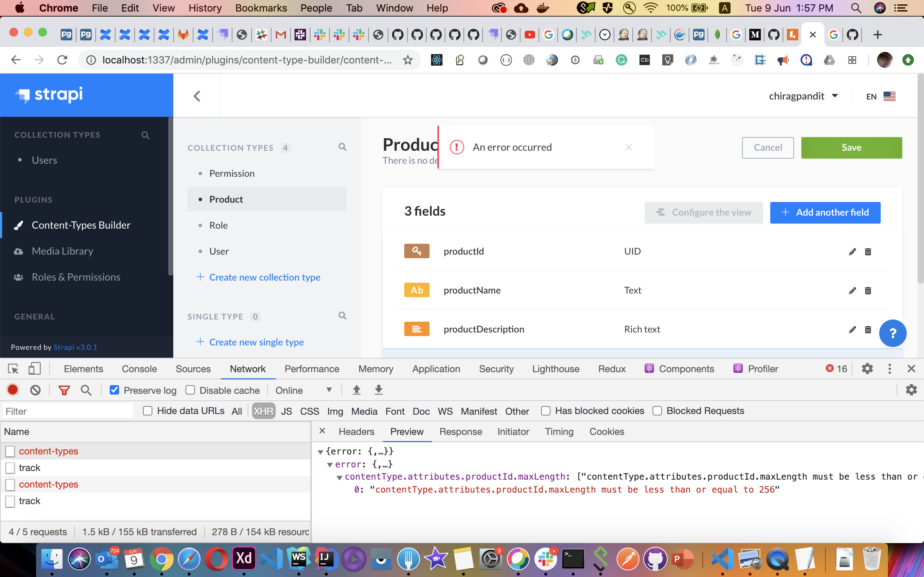
Task: Open the Response tab for the request
Action: point(461,432)
